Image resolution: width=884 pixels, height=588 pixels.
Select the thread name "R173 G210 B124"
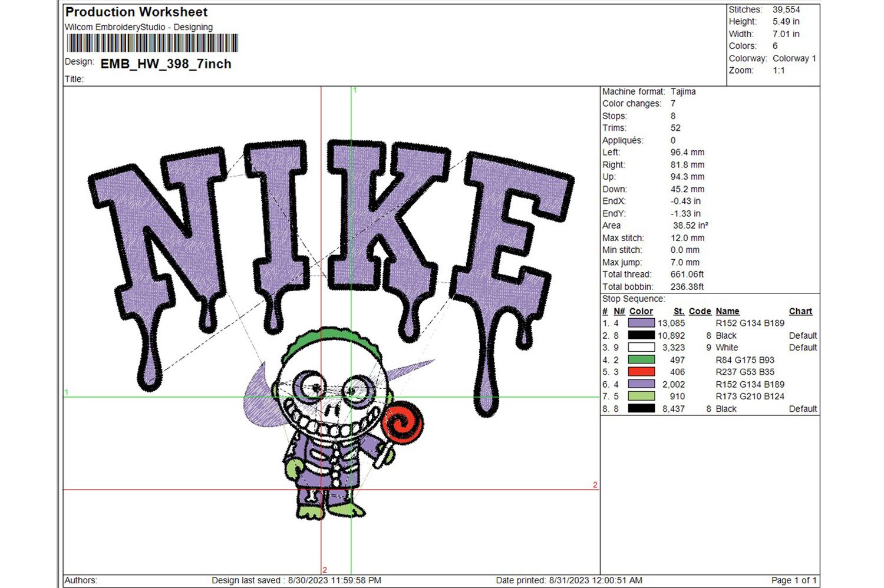[x=750, y=397]
